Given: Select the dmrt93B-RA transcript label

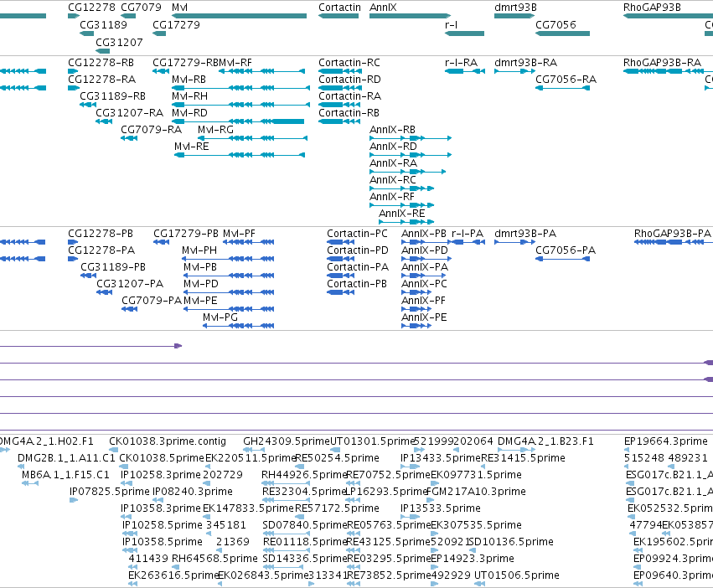Looking at the screenshot, I should (x=525, y=62).
